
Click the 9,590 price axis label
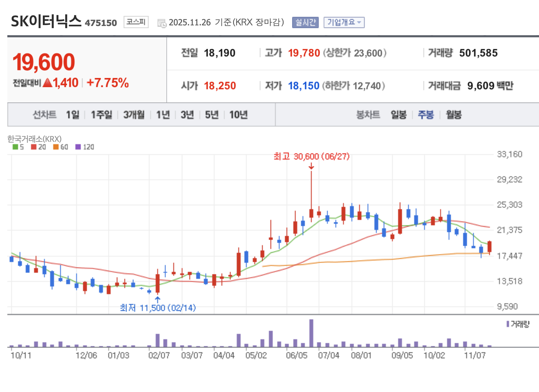(507, 306)
